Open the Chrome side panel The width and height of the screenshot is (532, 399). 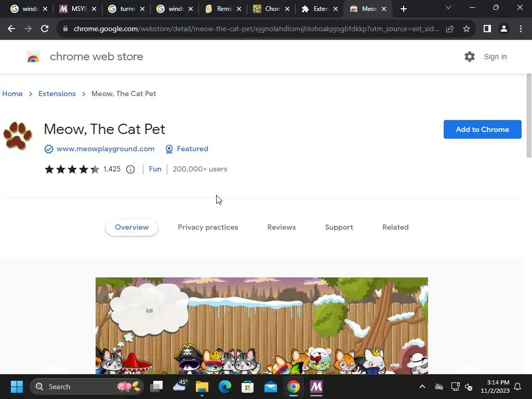(487, 29)
